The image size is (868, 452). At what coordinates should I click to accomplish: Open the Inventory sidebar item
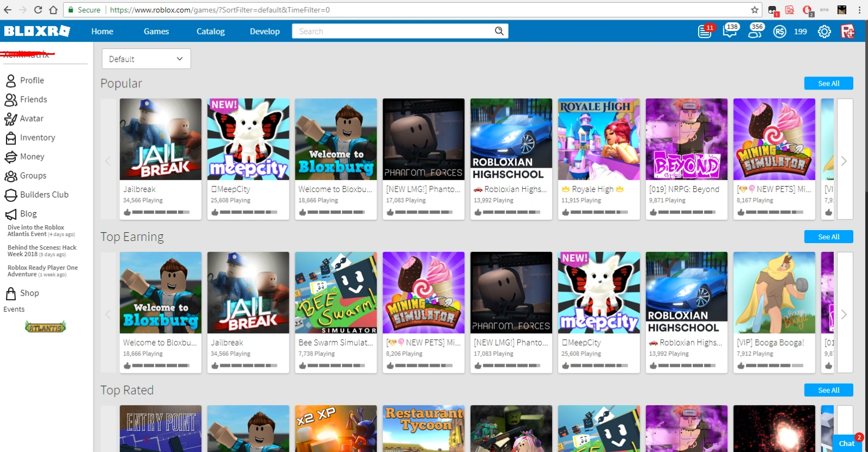(37, 138)
